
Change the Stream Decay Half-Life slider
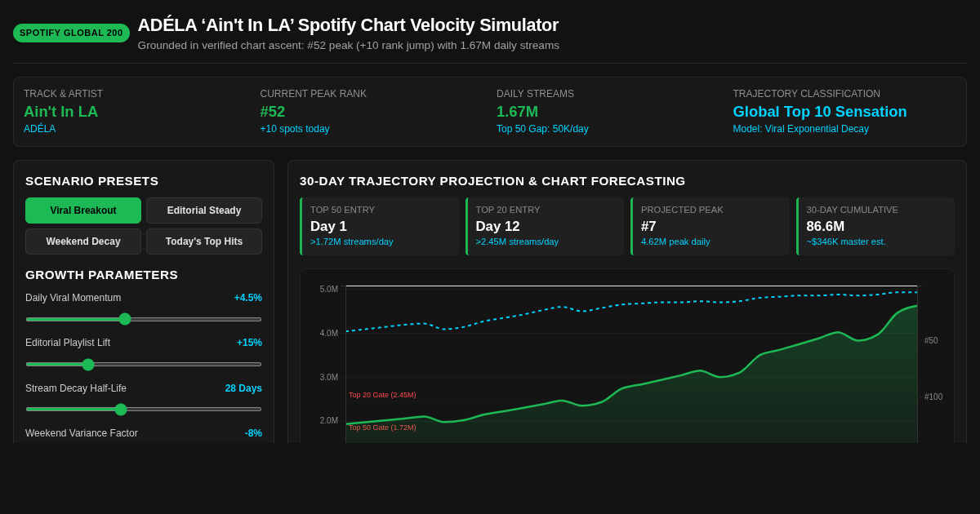(x=144, y=409)
